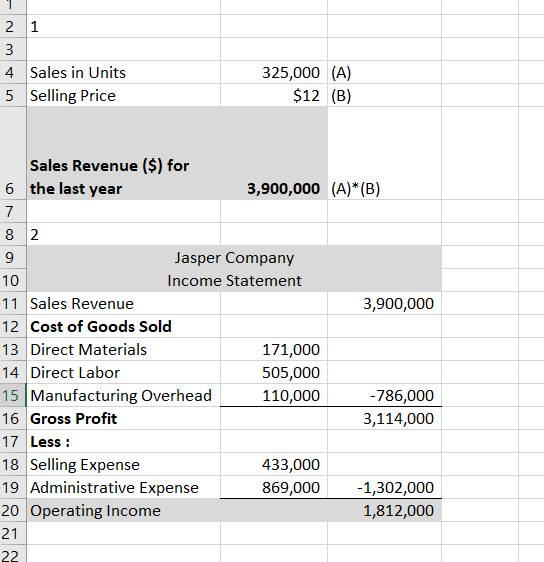Select the 'Selling Price' label cell

pyautogui.click(x=124, y=95)
